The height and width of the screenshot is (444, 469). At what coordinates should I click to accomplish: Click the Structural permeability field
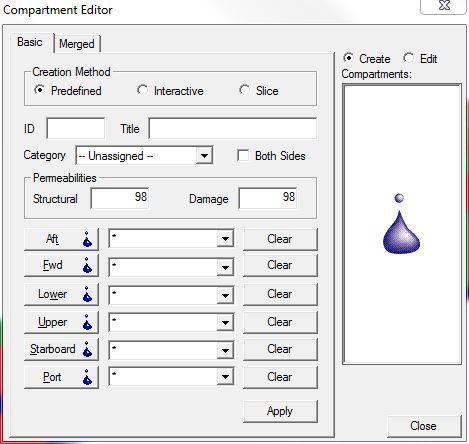(x=120, y=198)
